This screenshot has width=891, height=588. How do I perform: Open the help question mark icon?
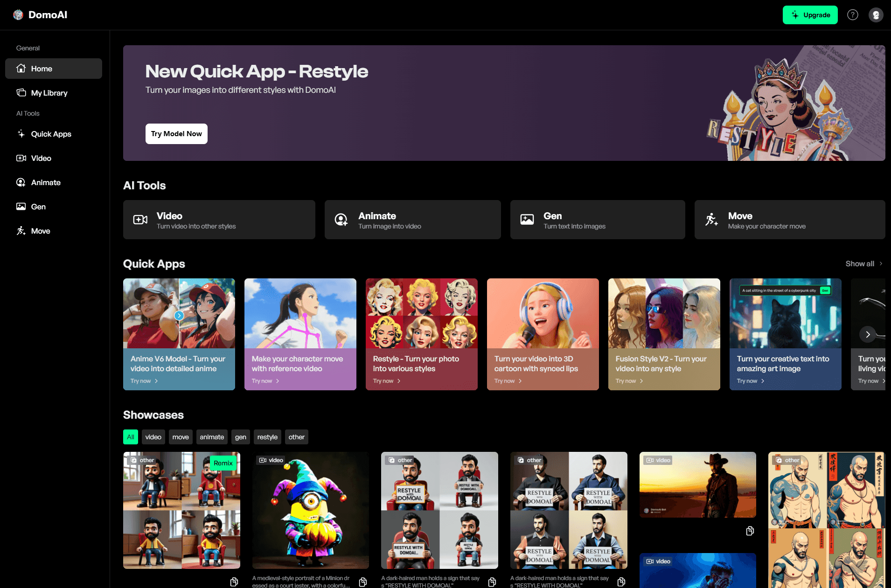click(x=853, y=15)
